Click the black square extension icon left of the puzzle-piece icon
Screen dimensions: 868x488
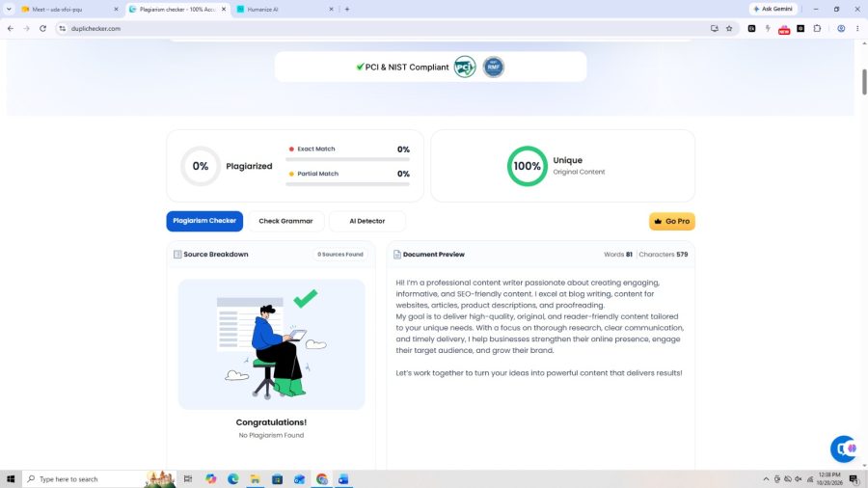[x=800, y=28]
